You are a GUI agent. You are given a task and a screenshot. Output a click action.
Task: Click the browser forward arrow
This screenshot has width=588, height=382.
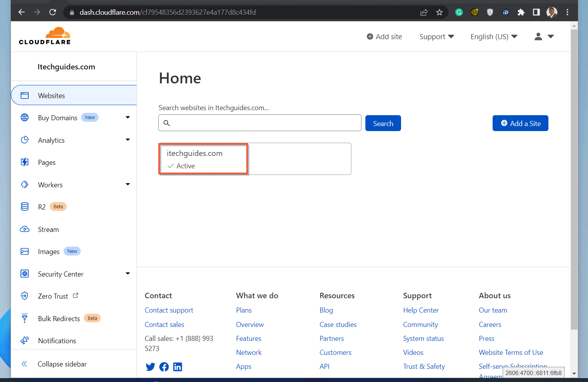click(37, 12)
